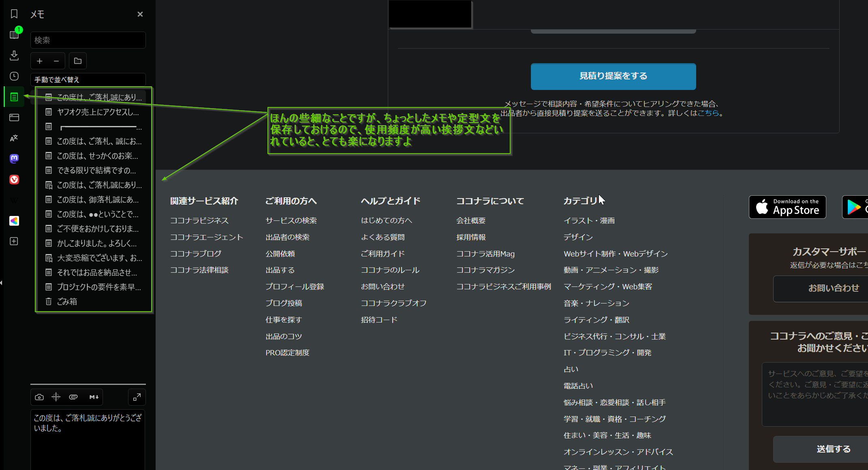Open the Bookmarks panel icon
The height and width of the screenshot is (470, 868).
[14, 14]
